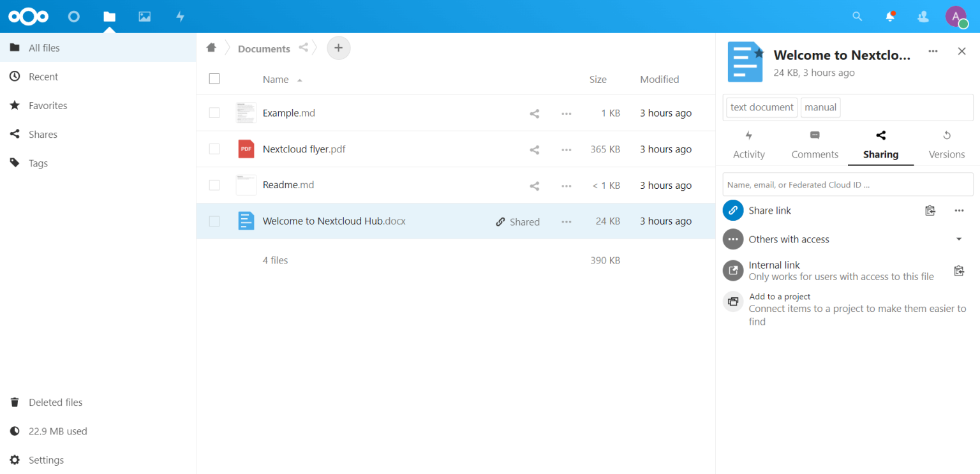Image resolution: width=980 pixels, height=474 pixels.
Task: Open the Contacts menu in the top bar
Action: pyautogui.click(x=923, y=17)
